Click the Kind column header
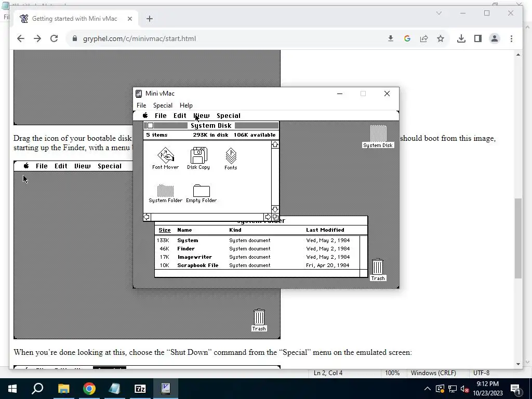 (x=235, y=230)
